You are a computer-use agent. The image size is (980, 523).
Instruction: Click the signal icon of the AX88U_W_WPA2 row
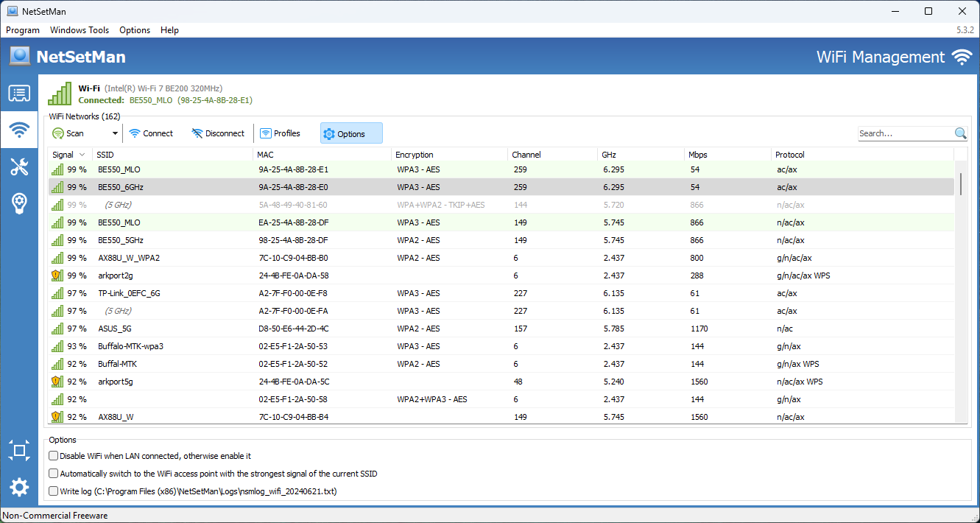pos(57,258)
